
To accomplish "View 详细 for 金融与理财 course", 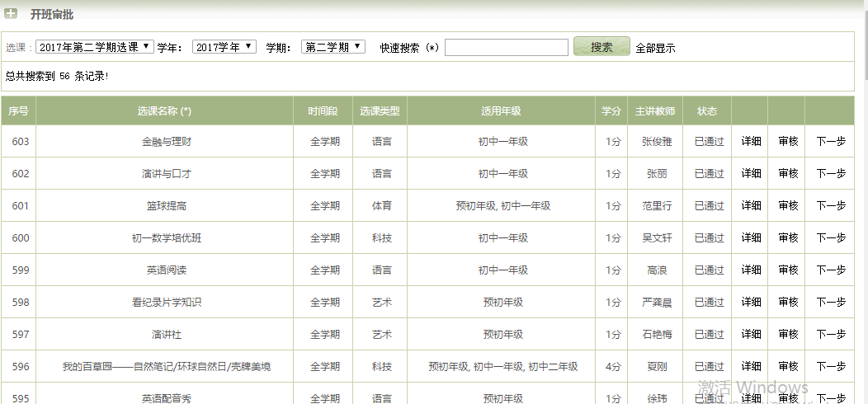I will click(x=750, y=142).
